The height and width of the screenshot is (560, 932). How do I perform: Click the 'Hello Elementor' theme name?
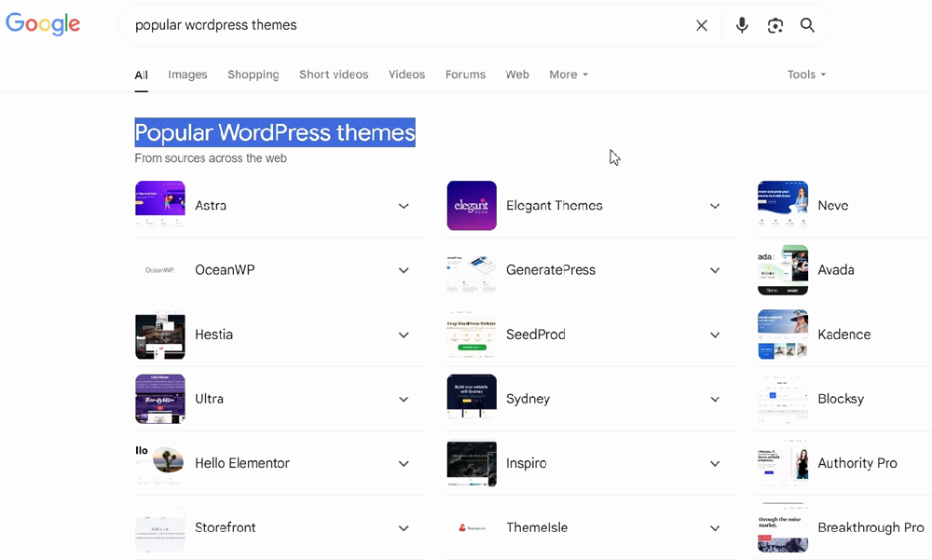point(242,463)
